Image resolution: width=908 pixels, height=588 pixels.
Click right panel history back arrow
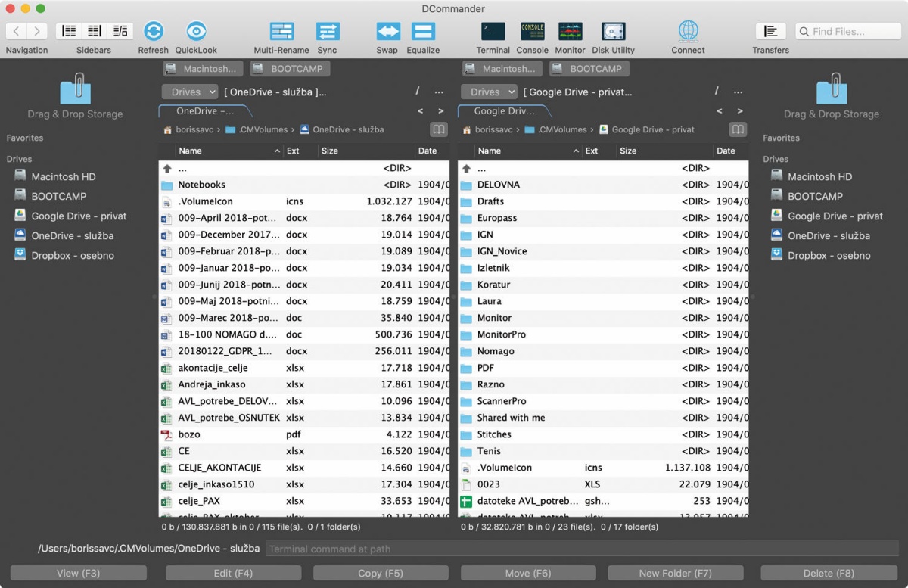[x=719, y=111]
